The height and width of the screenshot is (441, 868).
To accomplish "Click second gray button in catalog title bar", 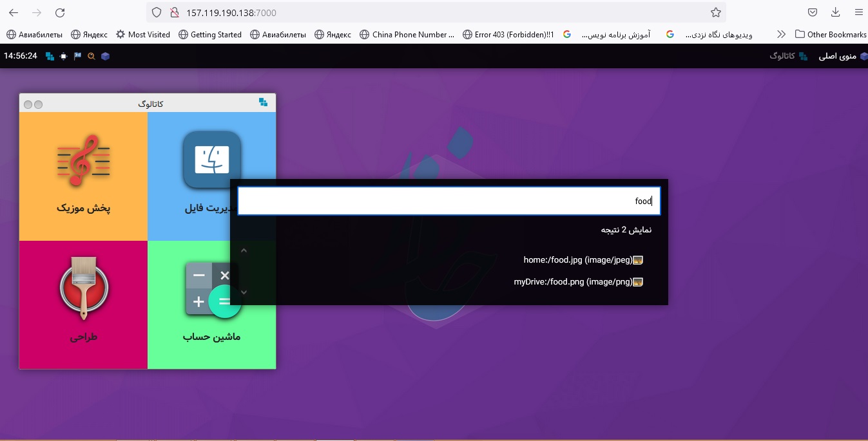I will pos(39,104).
